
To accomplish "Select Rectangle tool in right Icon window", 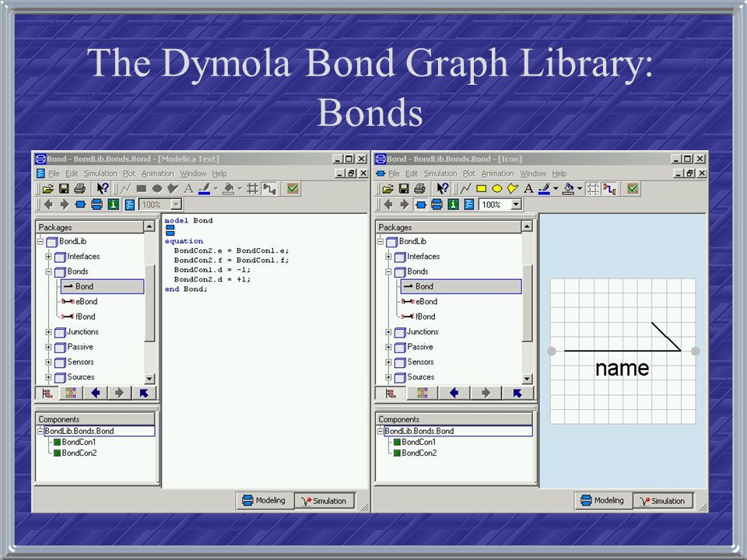I will (x=481, y=189).
